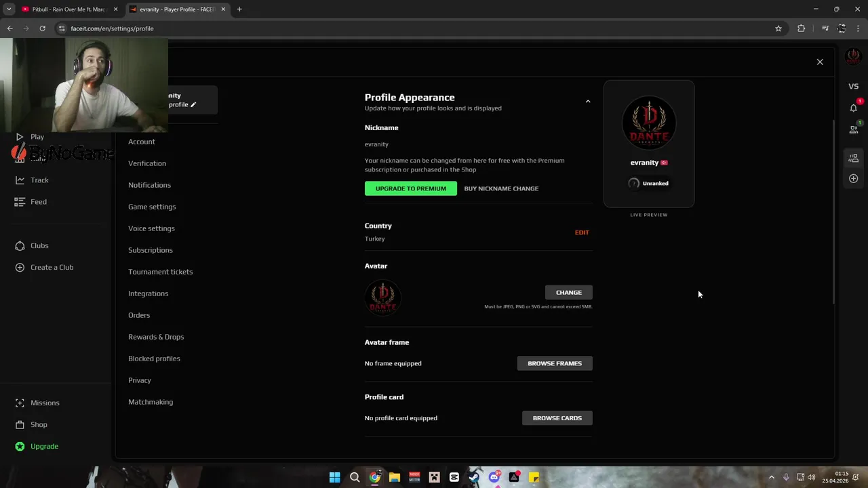The width and height of the screenshot is (868, 488).
Task: Click the user avatar in the top right sidebar
Action: [854, 57]
